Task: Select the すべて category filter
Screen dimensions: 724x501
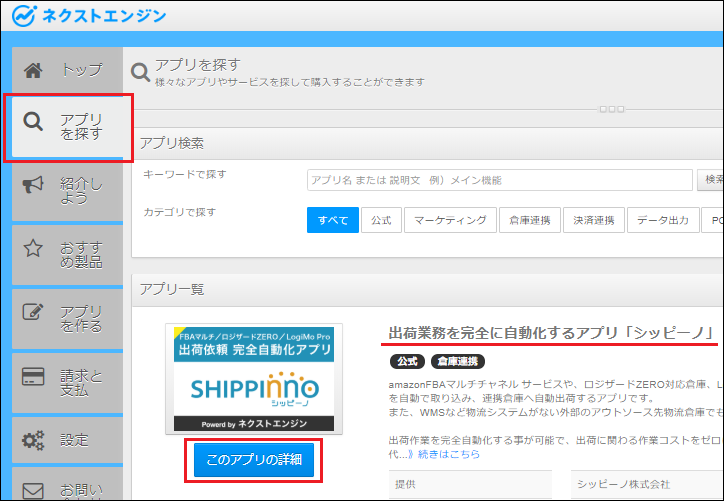Action: pyautogui.click(x=332, y=219)
